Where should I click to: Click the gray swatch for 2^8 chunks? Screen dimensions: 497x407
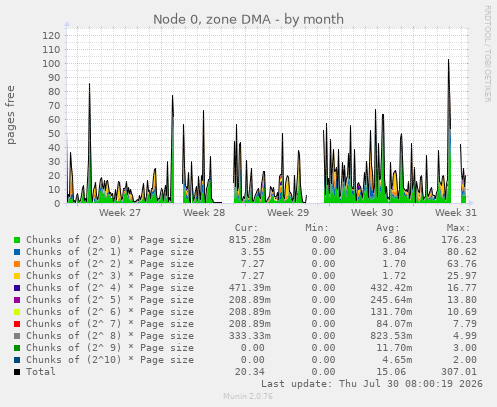(x=17, y=336)
